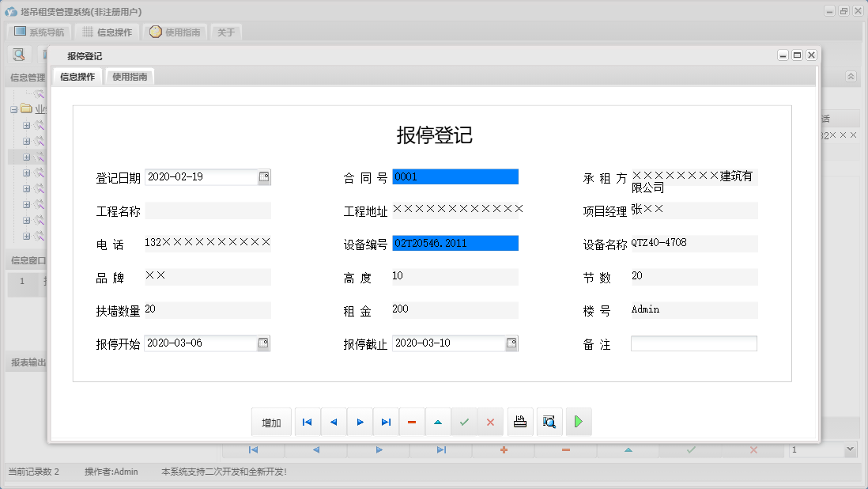
Task: Open the 报停截止 date picker
Action: pyautogui.click(x=512, y=343)
